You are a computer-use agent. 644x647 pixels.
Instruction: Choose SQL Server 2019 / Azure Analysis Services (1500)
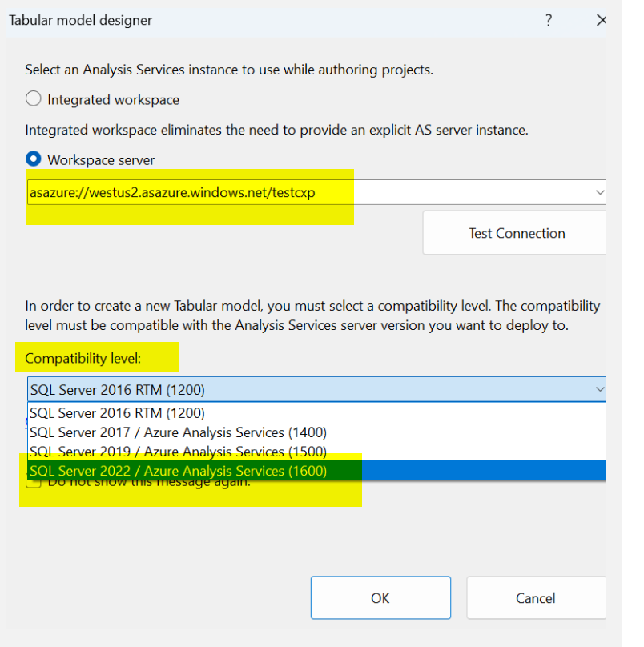(x=316, y=452)
